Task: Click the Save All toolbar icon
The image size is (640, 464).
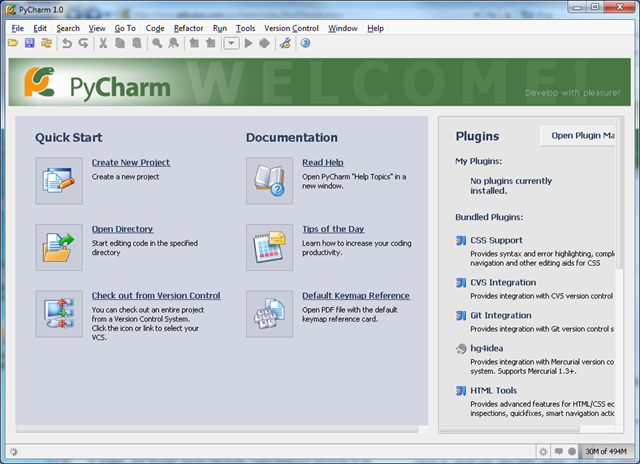Action: click(30, 43)
